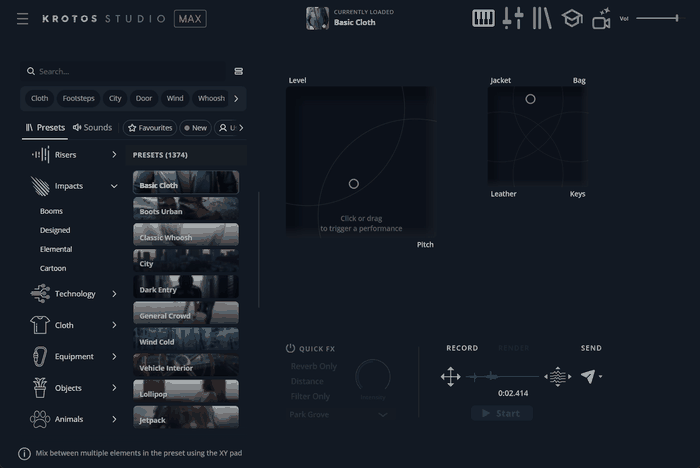Image resolution: width=700 pixels, height=468 pixels.
Task: Open the Send options dropdown arrow
Action: pyautogui.click(x=600, y=376)
